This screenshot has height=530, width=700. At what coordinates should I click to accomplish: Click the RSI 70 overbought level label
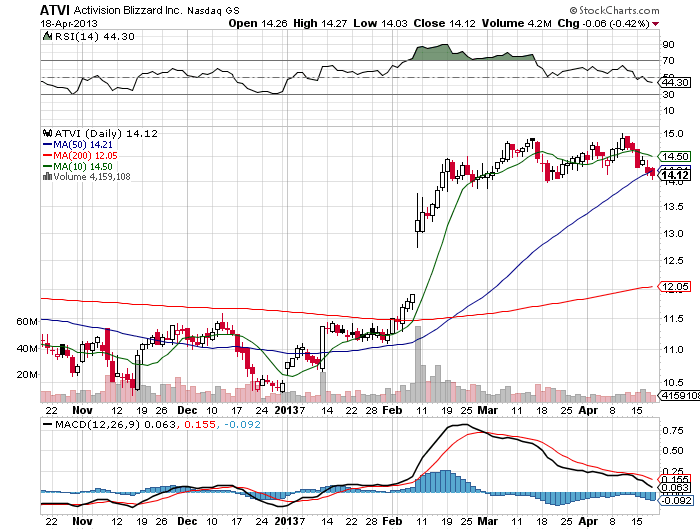tap(668, 60)
